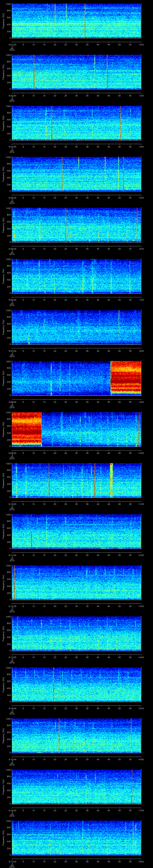The image size is (153, 868).
Task: Click the 9:03:00 start time label
Action: pos(12,147)
